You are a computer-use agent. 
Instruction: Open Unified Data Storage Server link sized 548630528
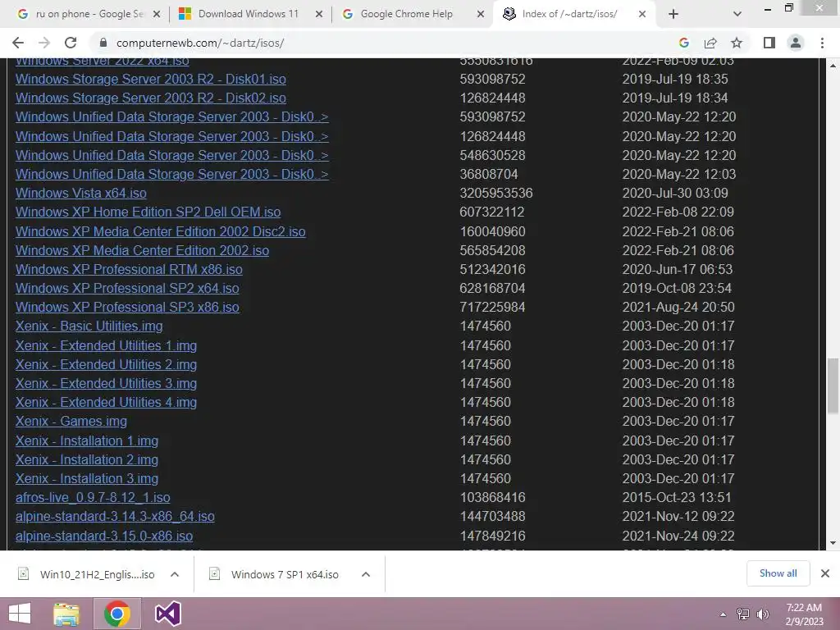point(172,155)
